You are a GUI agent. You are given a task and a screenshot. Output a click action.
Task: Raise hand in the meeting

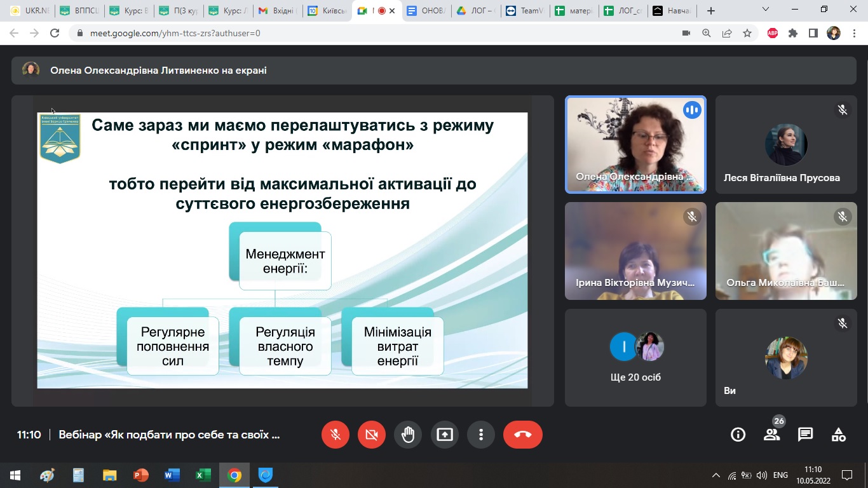pyautogui.click(x=408, y=435)
